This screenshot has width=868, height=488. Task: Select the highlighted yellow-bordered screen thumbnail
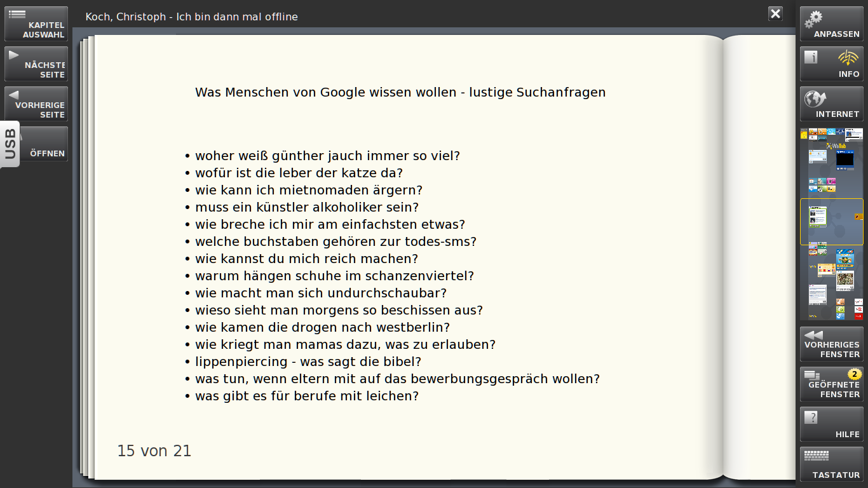point(831,222)
